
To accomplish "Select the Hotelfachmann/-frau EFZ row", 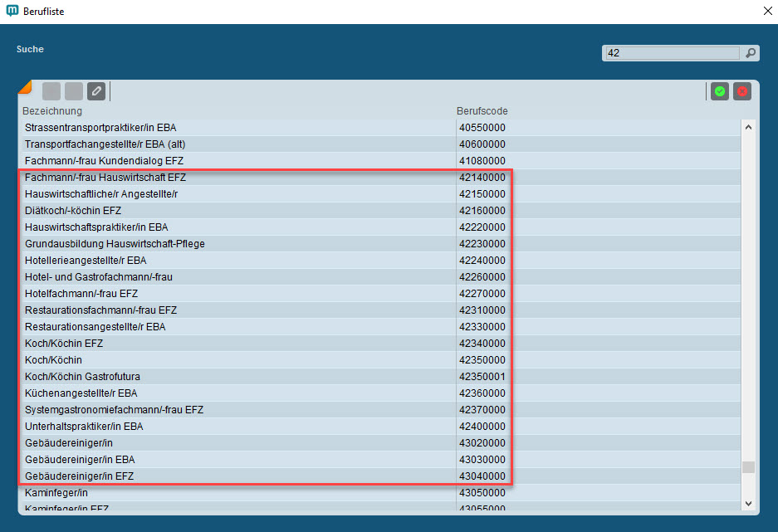I will click(x=81, y=294).
